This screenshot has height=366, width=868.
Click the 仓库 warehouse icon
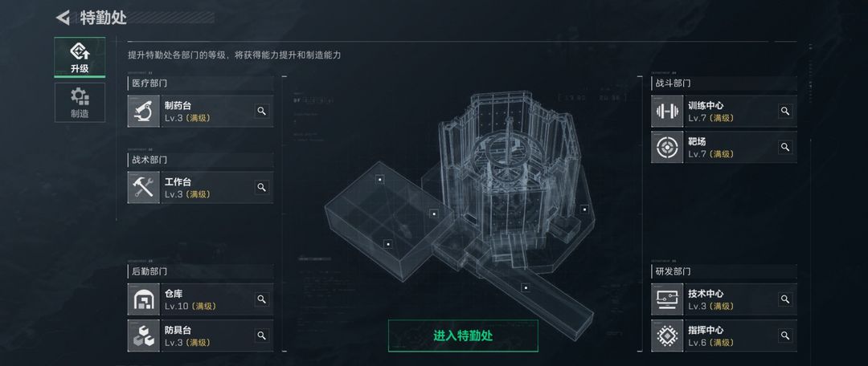click(x=143, y=299)
